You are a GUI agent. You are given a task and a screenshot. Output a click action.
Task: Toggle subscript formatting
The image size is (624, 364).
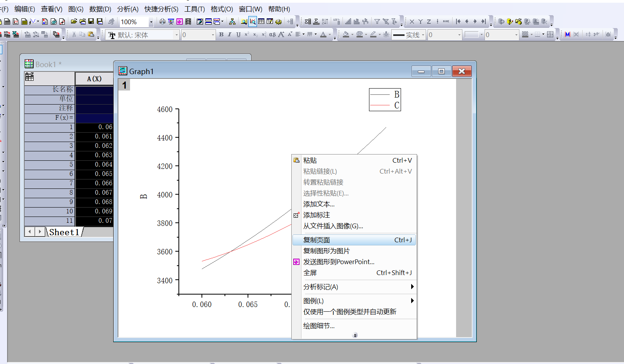click(255, 34)
